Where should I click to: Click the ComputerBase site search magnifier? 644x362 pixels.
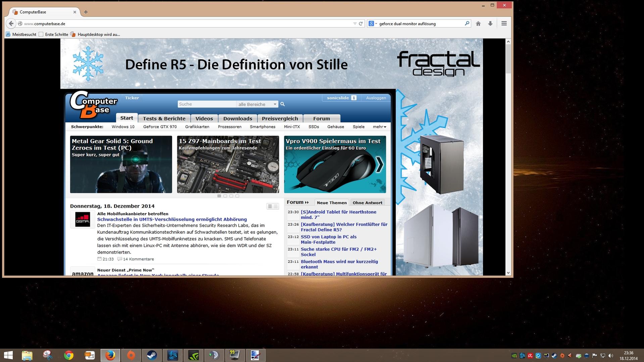(x=283, y=104)
